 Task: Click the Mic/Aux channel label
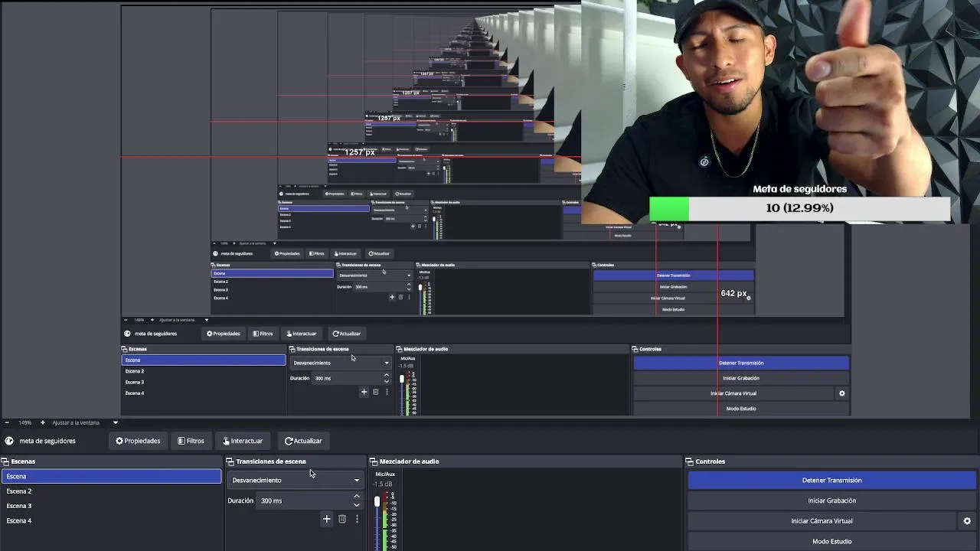coord(385,474)
